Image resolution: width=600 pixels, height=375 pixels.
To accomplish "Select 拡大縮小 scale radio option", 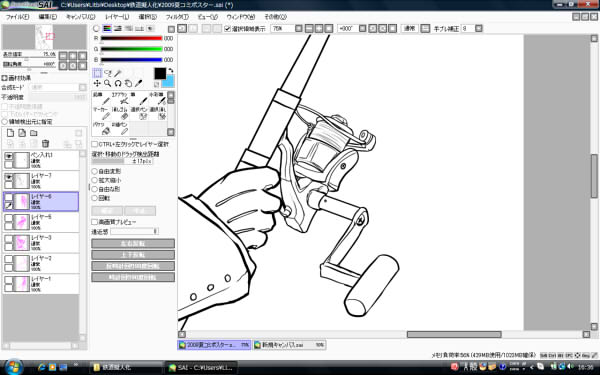I will click(95, 180).
